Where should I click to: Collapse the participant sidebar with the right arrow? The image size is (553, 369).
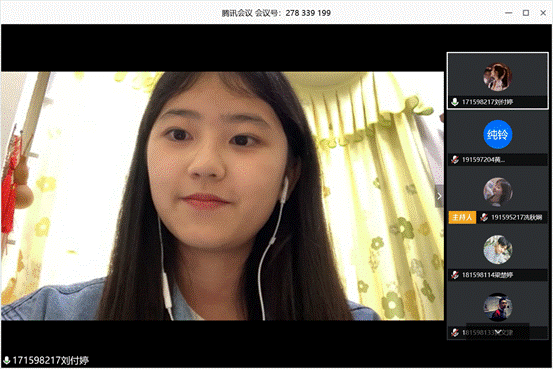pyautogui.click(x=439, y=196)
